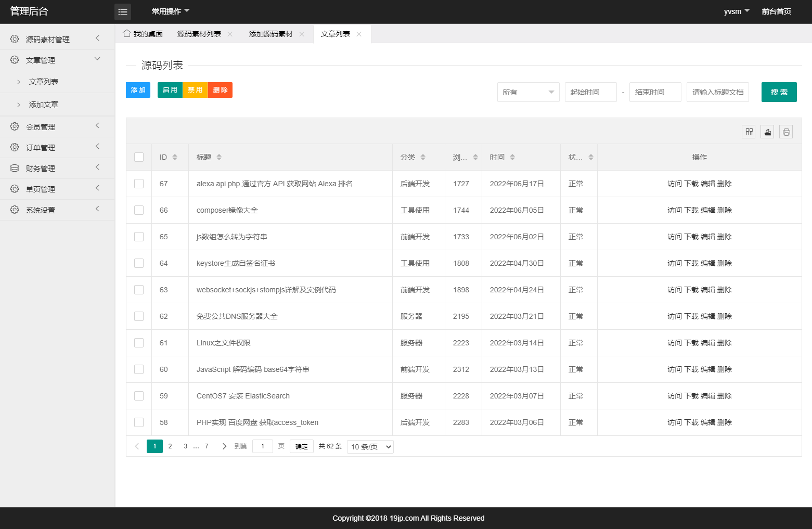Viewport: 812px width, 529px height.
Task: Click the green 搜索 button
Action: pos(779,92)
